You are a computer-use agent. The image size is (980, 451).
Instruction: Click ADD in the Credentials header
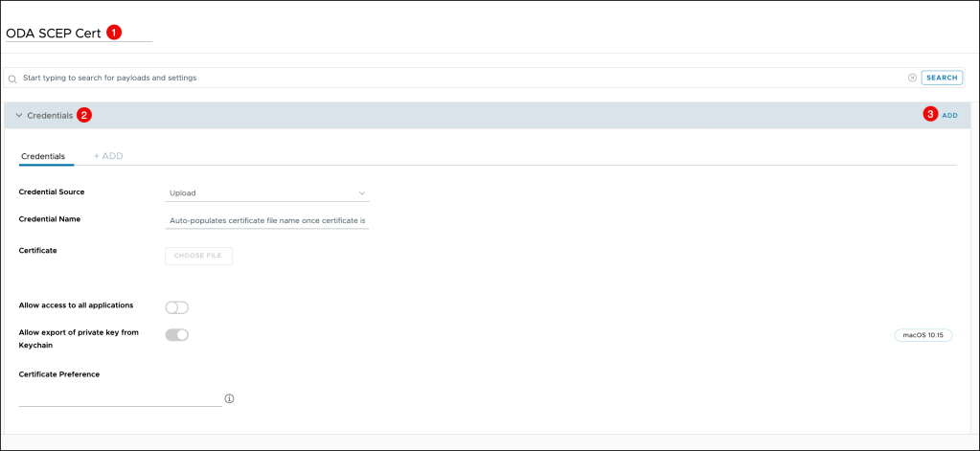pos(949,115)
